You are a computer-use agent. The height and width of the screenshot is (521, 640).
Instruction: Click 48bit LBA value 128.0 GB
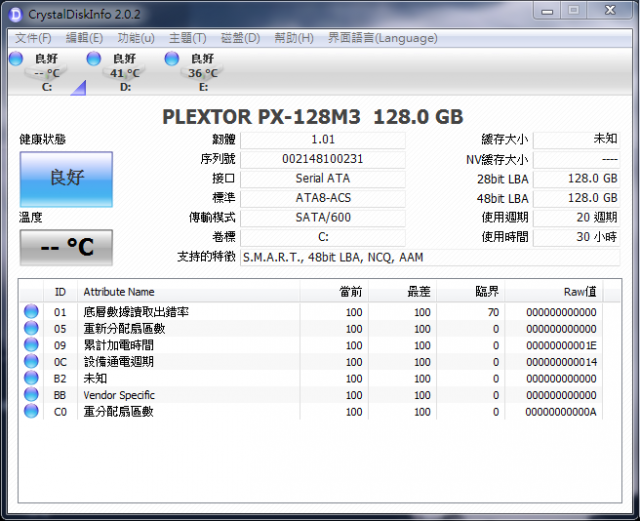pos(576,198)
